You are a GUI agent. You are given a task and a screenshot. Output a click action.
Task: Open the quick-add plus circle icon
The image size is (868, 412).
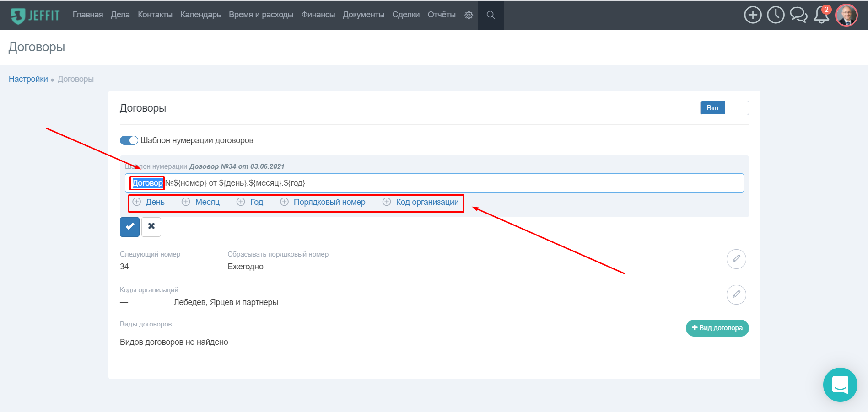tap(753, 15)
